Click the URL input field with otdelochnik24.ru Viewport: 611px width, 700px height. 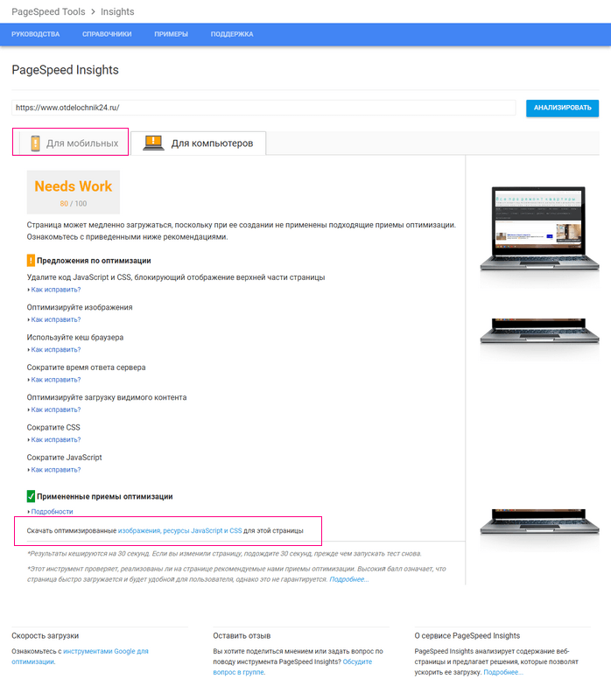tap(263, 108)
